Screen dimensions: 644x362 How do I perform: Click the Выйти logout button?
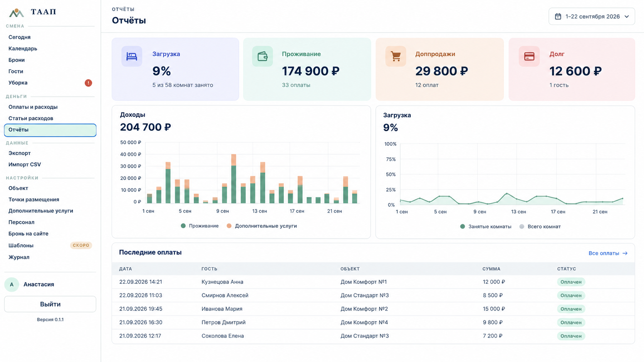tap(50, 304)
